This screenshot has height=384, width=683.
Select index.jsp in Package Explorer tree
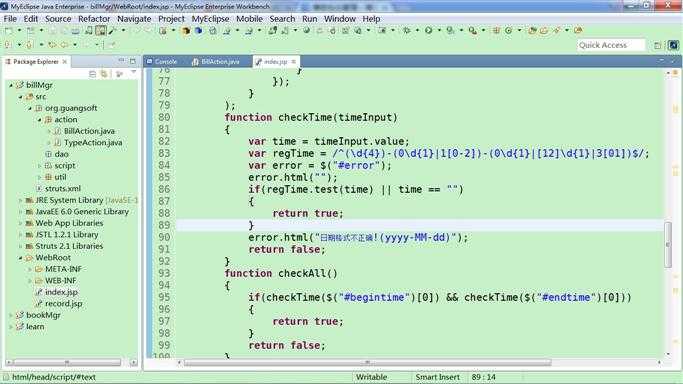coord(61,292)
